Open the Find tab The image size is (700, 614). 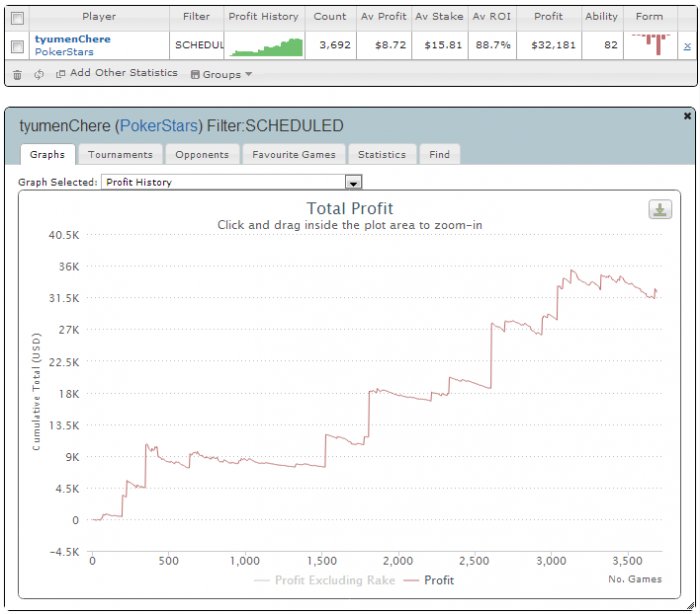(439, 155)
